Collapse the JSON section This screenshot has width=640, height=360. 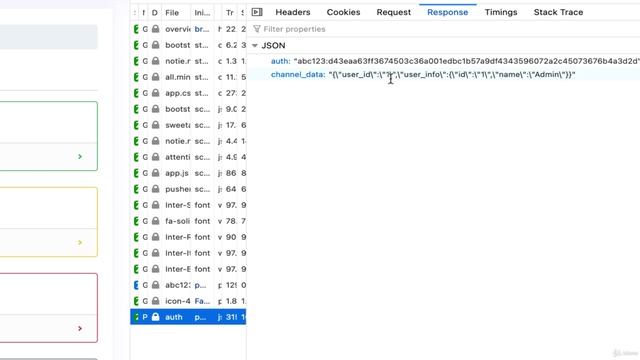coord(255,45)
